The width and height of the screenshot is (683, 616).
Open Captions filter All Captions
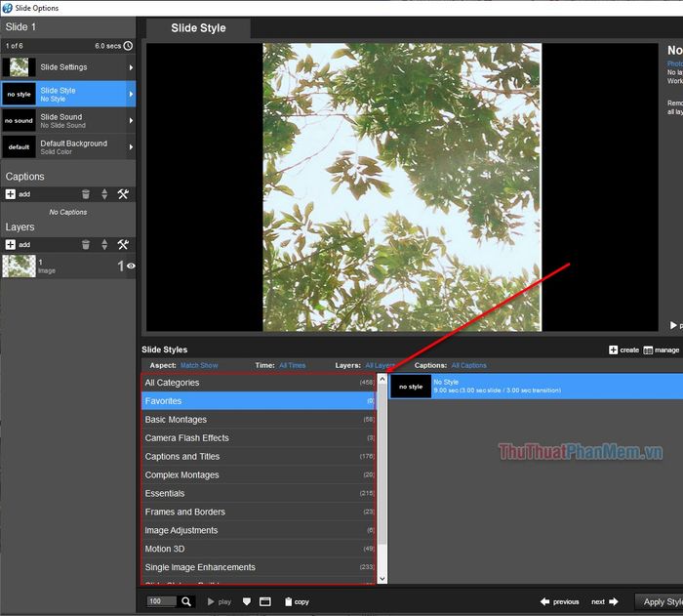468,366
